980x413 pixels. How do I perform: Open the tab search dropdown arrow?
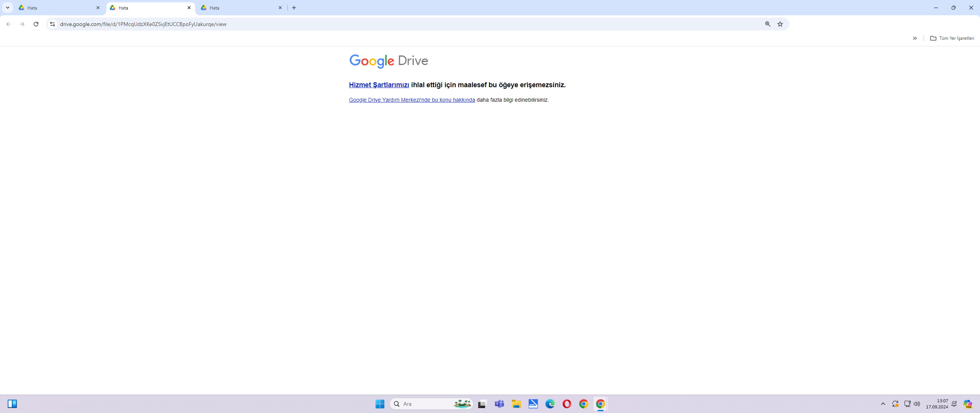tap(7, 8)
